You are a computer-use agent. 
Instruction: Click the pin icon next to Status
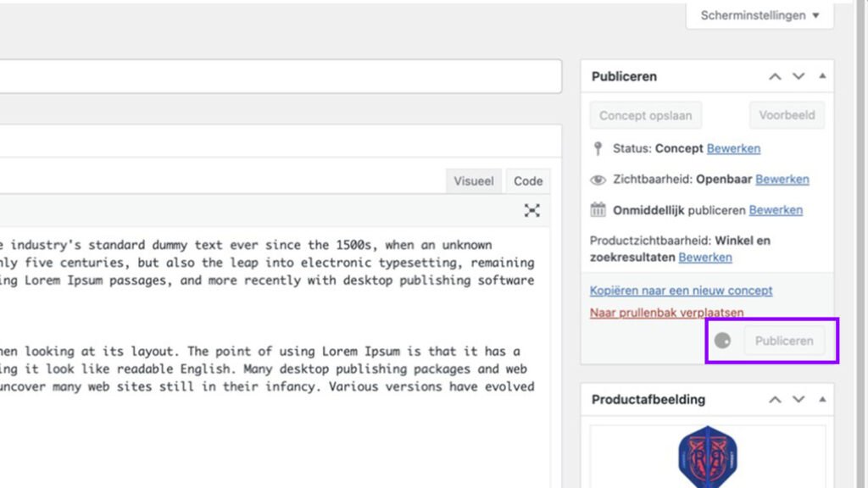(599, 148)
